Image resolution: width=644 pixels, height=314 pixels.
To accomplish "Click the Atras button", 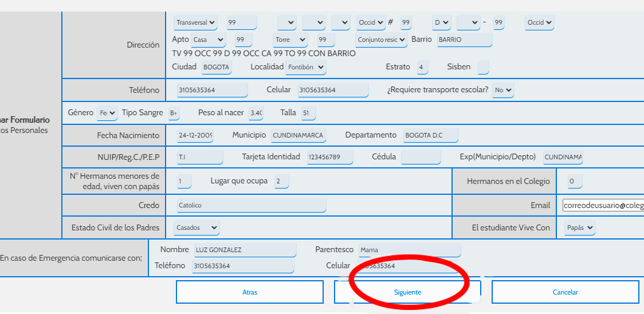I will [250, 292].
